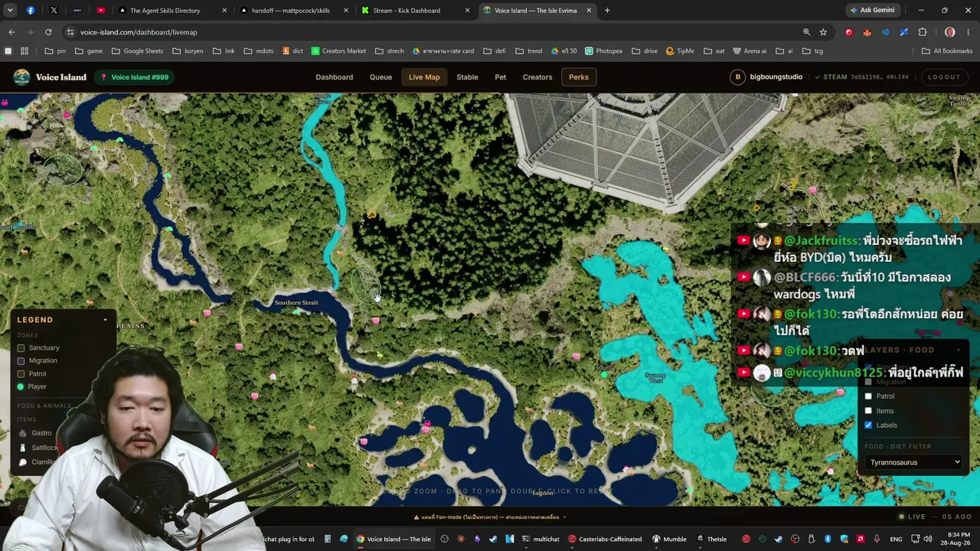Click the Bluetooth tray icon
This screenshot has width=980, height=551.
828,539
